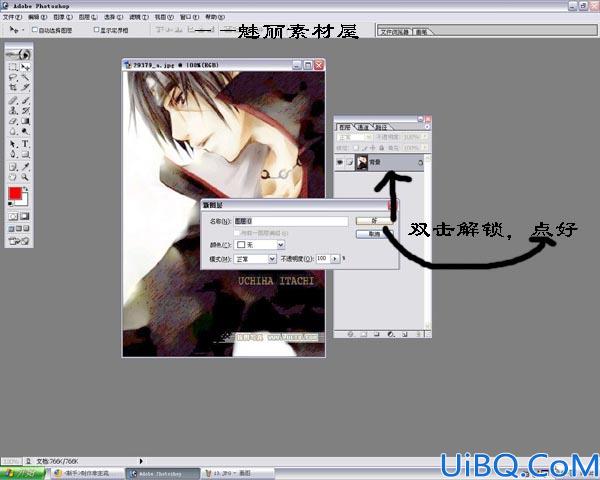
Task: Select the Magic Wand tool
Action: tap(25, 78)
